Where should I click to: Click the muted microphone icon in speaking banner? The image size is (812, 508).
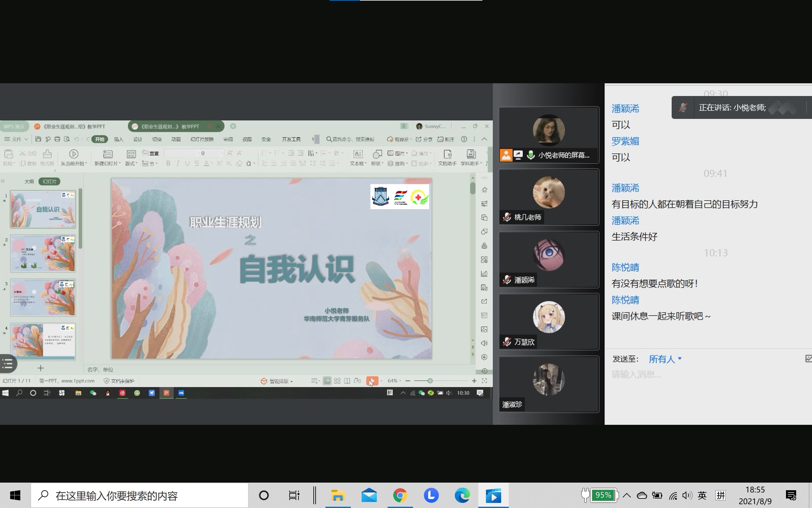tap(683, 108)
